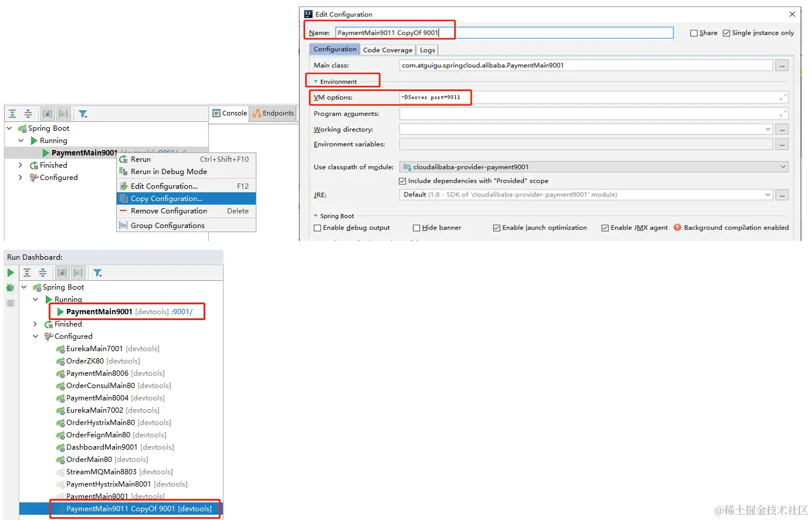Collapse Running node in upper dashboard tree
The width and height of the screenshot is (812, 520).
point(21,141)
